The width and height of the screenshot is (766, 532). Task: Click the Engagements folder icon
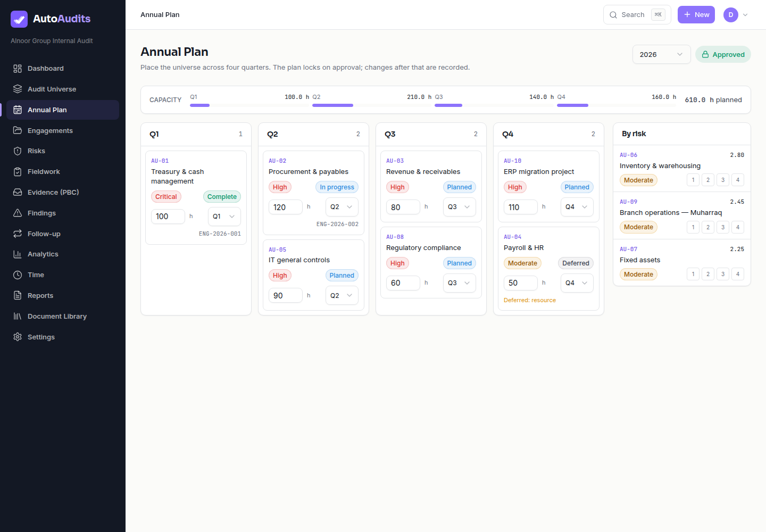click(x=18, y=130)
